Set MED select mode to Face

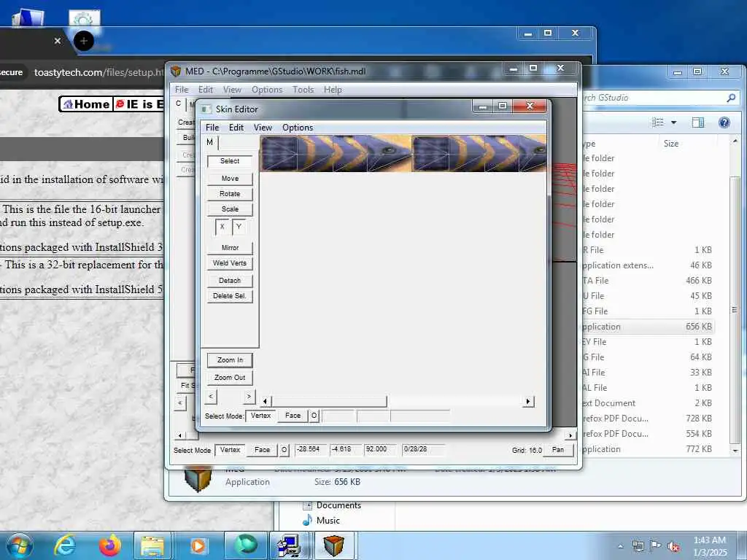(262, 449)
